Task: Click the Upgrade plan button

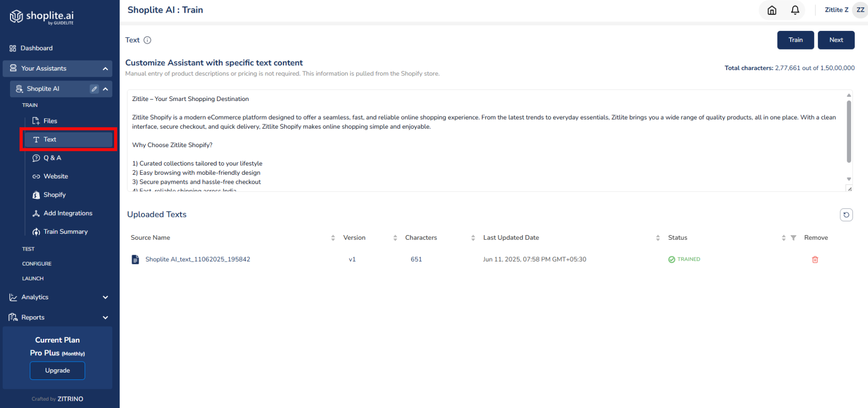Action: point(57,371)
